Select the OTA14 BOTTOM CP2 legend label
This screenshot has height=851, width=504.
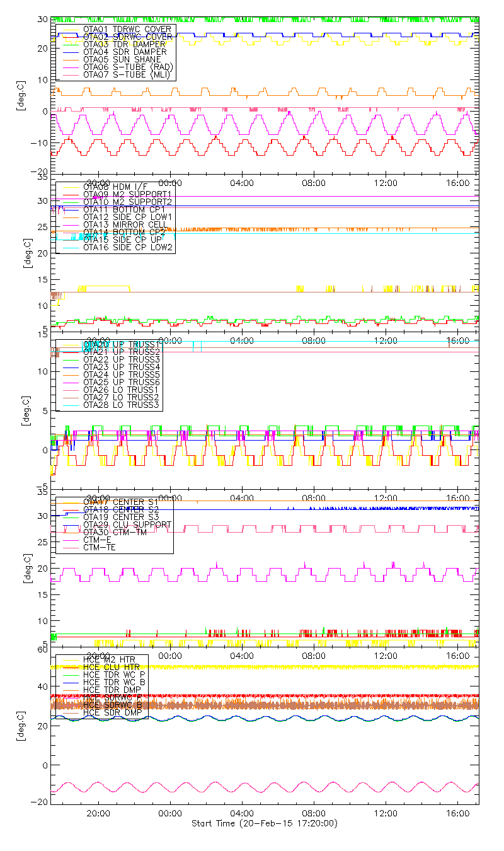tap(125, 232)
